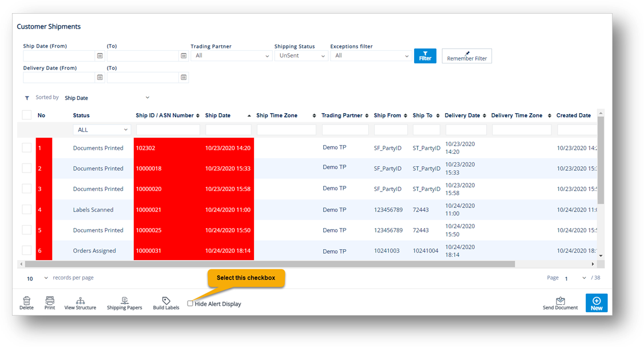
Task: Click the blue Filter button
Action: point(425,55)
